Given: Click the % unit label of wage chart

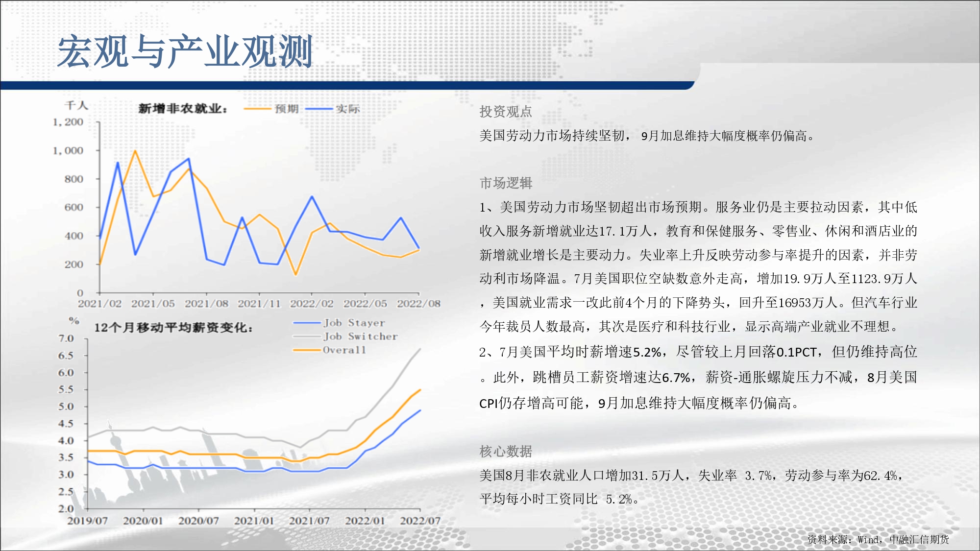Looking at the screenshot, I should [74, 321].
